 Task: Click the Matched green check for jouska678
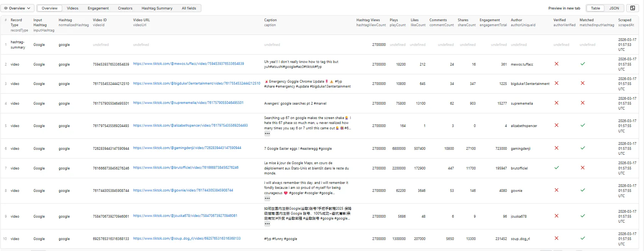coord(583,216)
